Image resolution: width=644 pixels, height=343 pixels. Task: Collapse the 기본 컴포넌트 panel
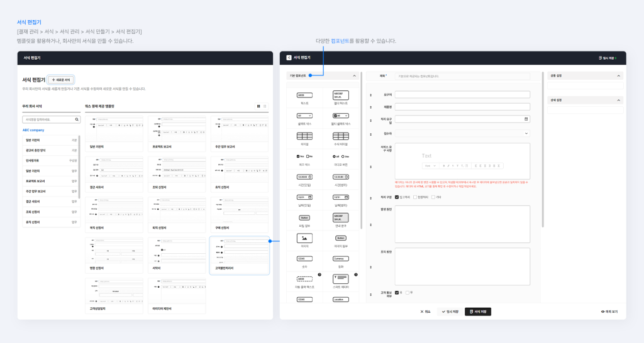[x=354, y=75]
